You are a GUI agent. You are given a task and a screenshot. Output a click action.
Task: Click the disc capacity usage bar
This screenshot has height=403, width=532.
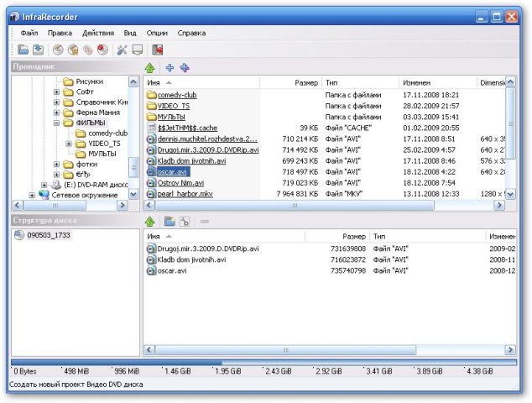click(263, 363)
